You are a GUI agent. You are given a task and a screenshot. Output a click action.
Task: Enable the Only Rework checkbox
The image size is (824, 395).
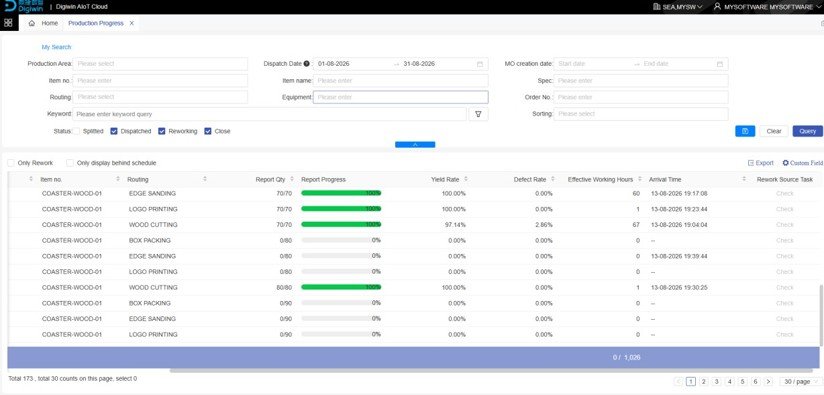(11, 163)
